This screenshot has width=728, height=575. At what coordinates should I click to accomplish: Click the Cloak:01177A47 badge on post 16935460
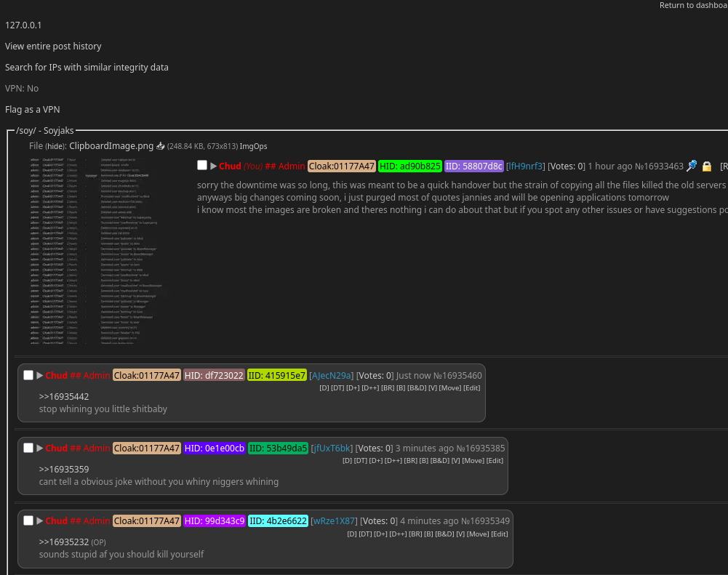(x=147, y=375)
